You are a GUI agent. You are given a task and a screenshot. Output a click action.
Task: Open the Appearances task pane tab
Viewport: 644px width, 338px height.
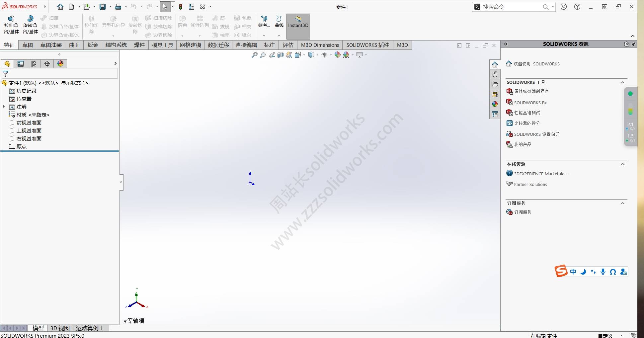495,104
